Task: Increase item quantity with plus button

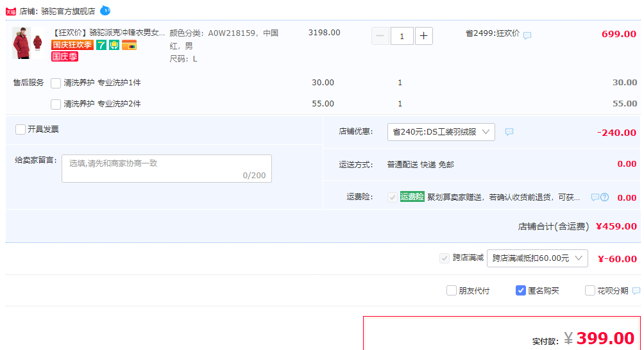Action: pos(424,36)
